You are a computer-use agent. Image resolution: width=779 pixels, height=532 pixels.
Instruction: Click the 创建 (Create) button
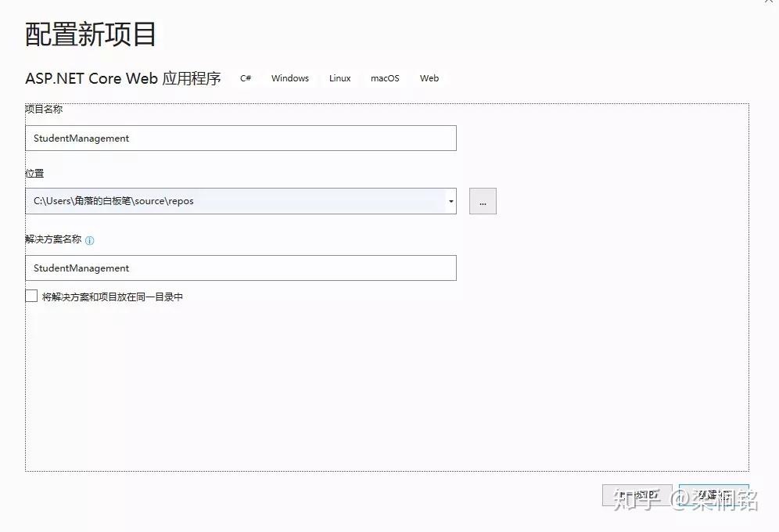713,494
